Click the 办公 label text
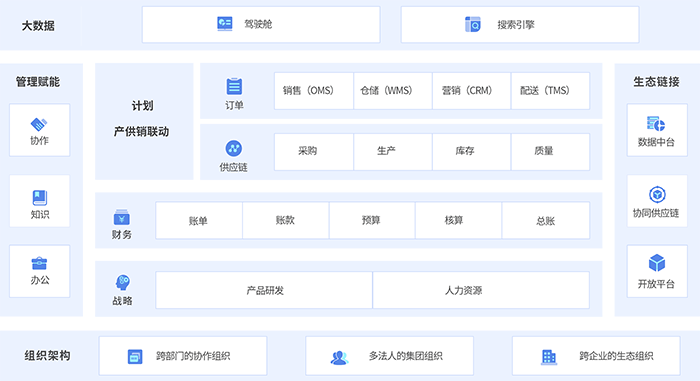Image resolution: width=700 pixels, height=381 pixels. pyautogui.click(x=40, y=280)
